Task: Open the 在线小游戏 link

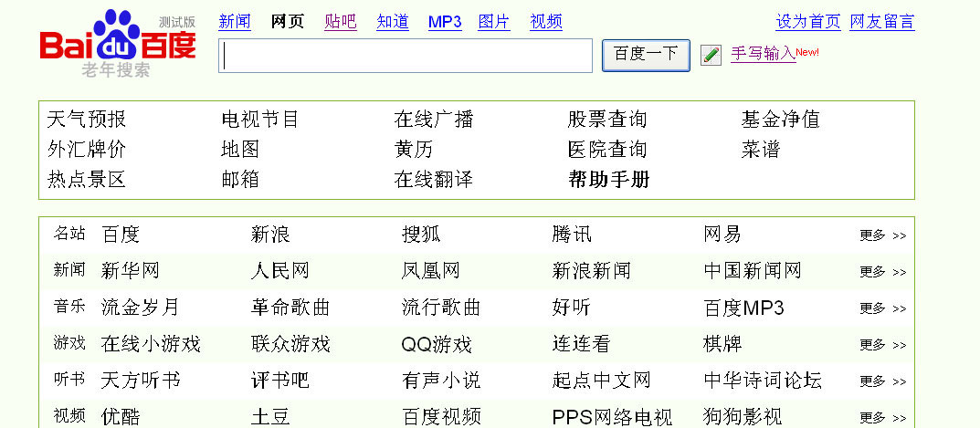Action: (150, 344)
